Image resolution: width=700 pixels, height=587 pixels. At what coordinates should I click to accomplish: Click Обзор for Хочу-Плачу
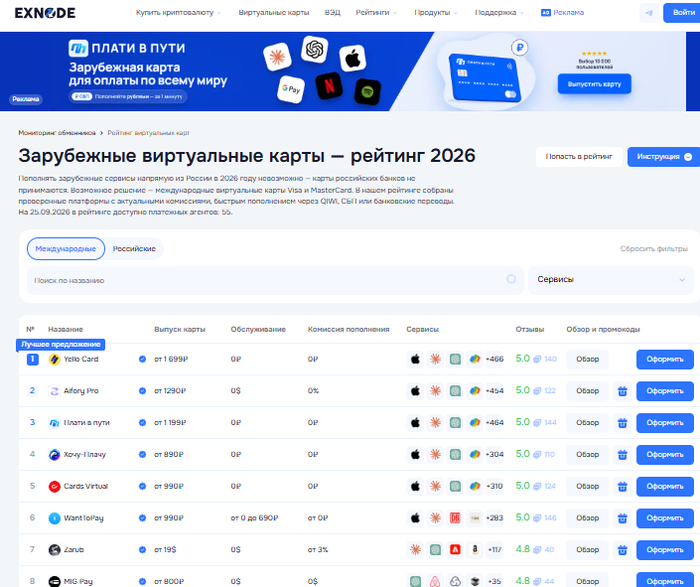[587, 454]
